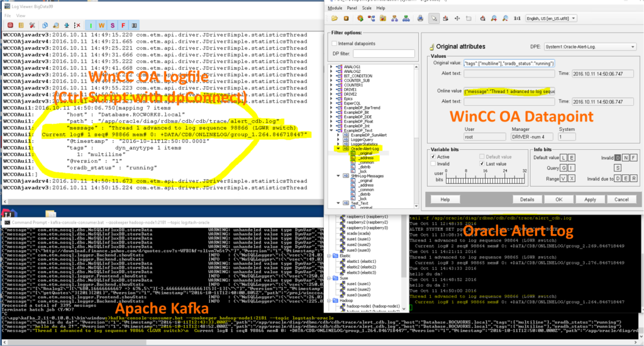Toggle the green I info filter button

coord(91,25)
